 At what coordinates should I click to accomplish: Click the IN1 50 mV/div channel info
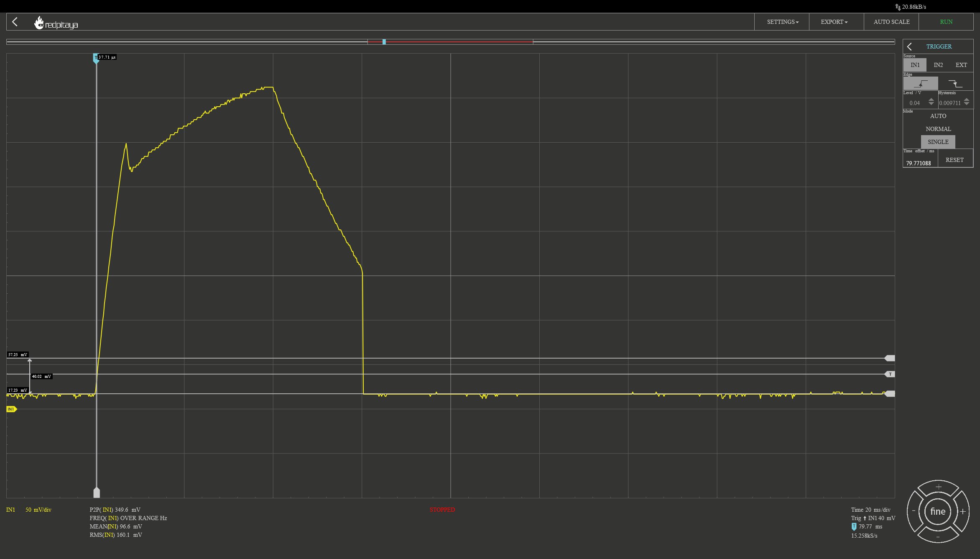pyautogui.click(x=29, y=510)
